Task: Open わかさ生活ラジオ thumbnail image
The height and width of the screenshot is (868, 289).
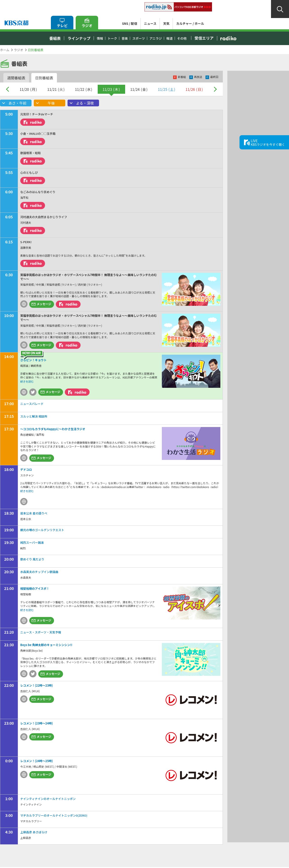Action: point(191,443)
